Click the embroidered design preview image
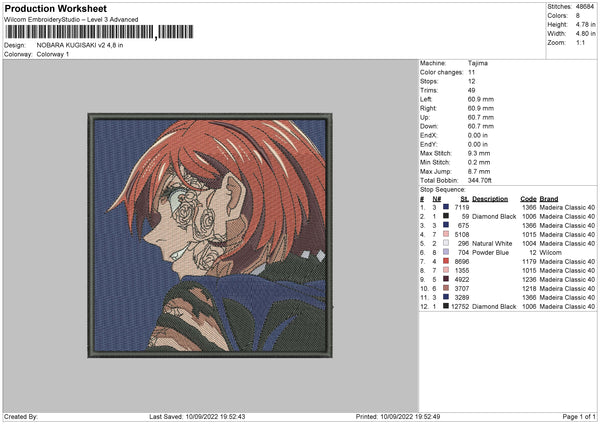Screen dimensions: 600x424 coord(210,235)
